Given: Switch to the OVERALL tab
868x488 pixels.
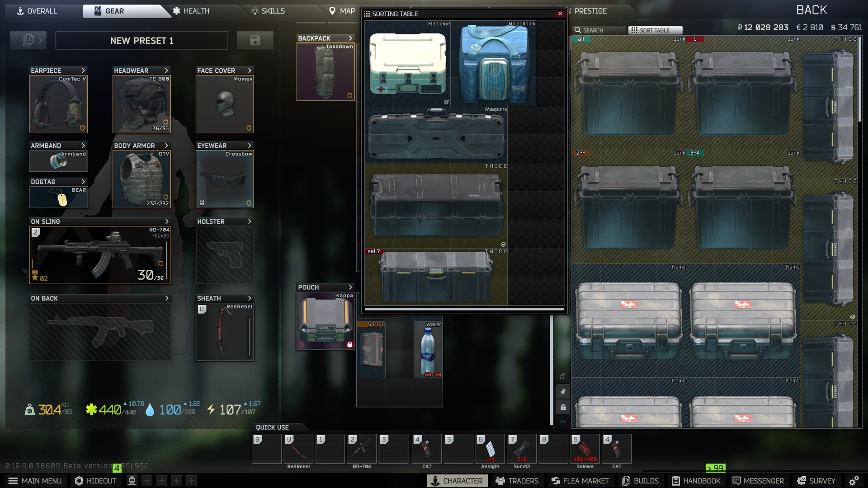Looking at the screenshot, I should 37,11.
